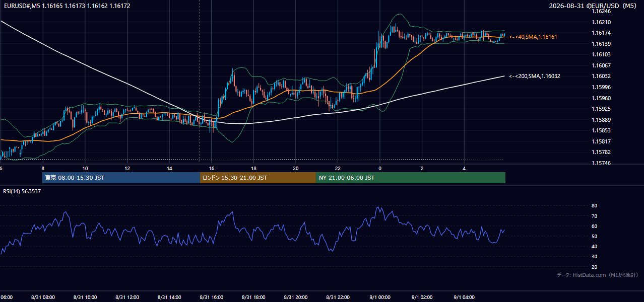Image resolution: width=644 pixels, height=302 pixels.
Task: Click price axis label 1.15996
Action: point(601,87)
